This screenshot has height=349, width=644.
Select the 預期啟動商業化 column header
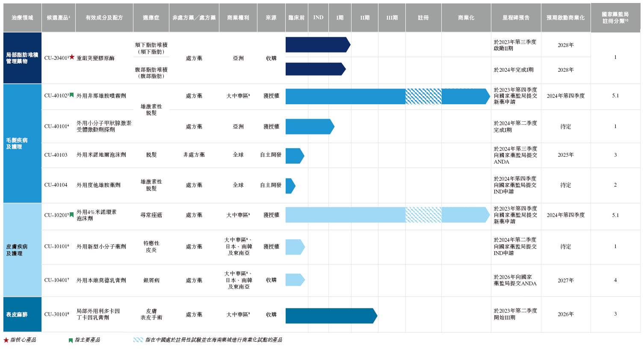tap(566, 18)
